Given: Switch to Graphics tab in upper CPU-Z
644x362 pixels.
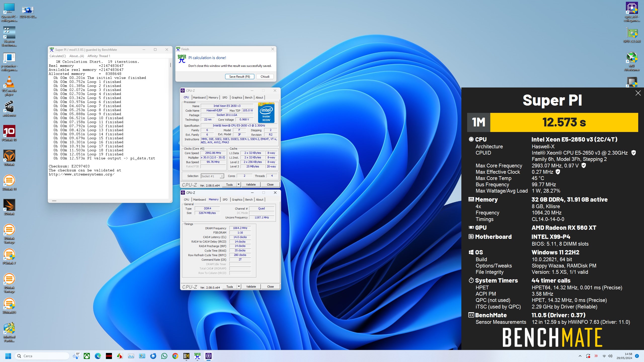Looking at the screenshot, I should tap(237, 98).
